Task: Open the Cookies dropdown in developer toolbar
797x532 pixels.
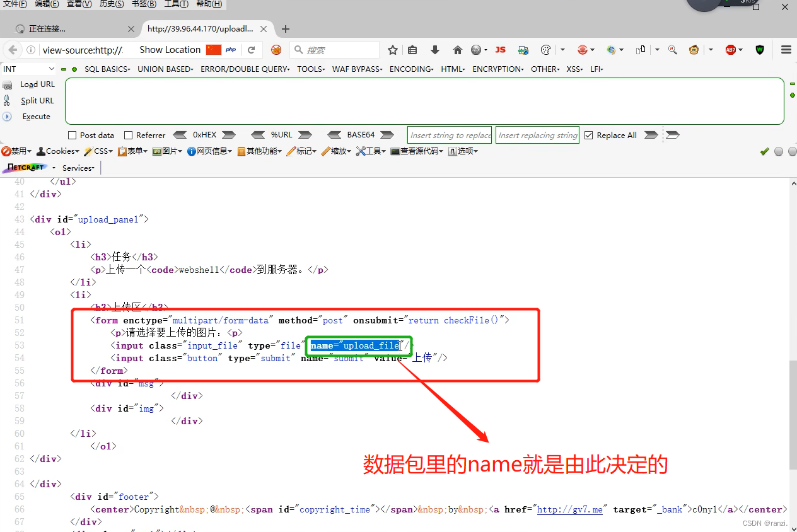Action: pyautogui.click(x=58, y=151)
